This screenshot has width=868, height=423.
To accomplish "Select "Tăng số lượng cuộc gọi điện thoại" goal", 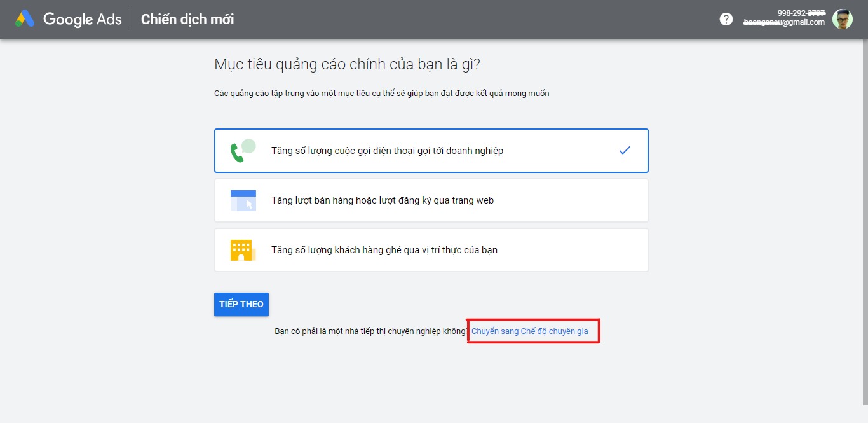I will coord(387,151).
